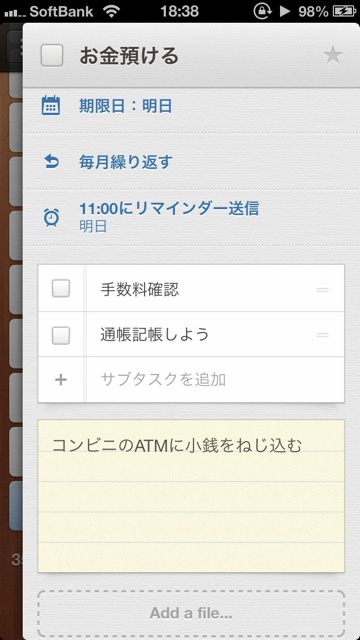Image resolution: width=360 pixels, height=640 pixels.
Task: Grab reorder handle of 手数料確認 subtask
Action: click(322, 290)
